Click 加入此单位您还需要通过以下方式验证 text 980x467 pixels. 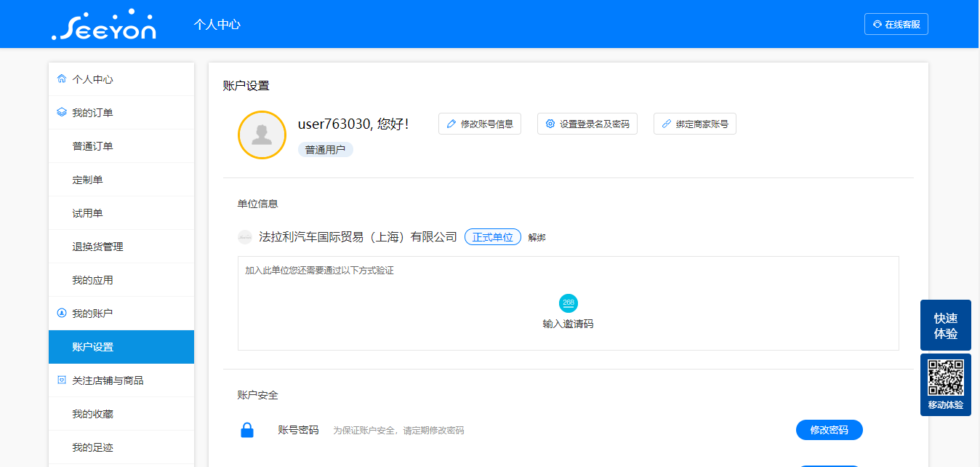(x=319, y=271)
